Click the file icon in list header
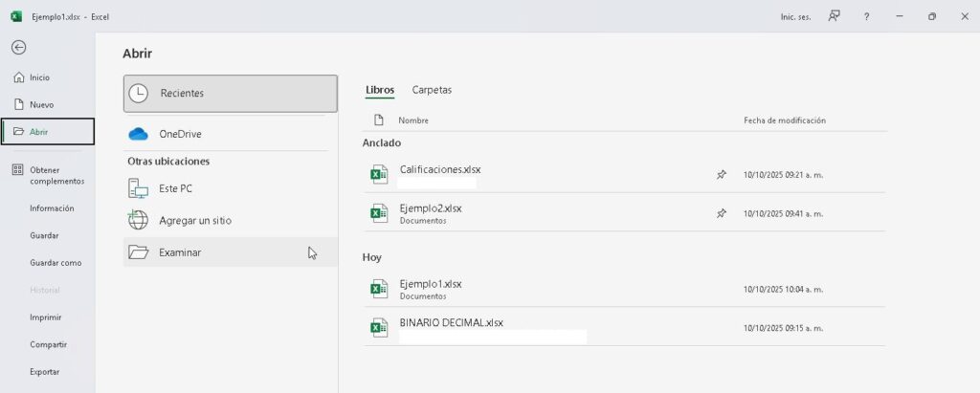Screen dimensions: 980x393 coord(378,120)
